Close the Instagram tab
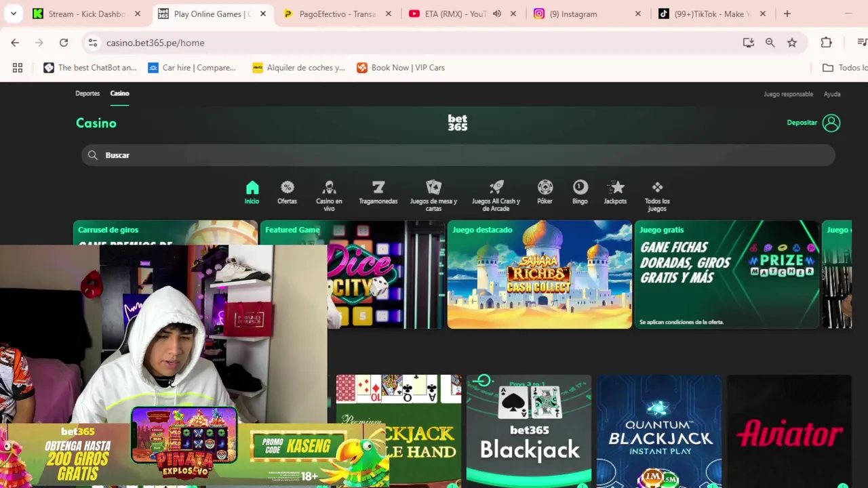This screenshot has height=488, width=868. (x=638, y=14)
